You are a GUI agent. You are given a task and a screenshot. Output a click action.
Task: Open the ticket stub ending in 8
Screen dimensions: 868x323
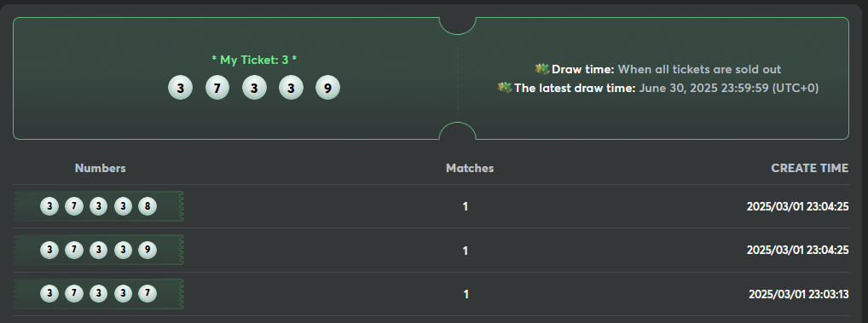[x=99, y=206]
